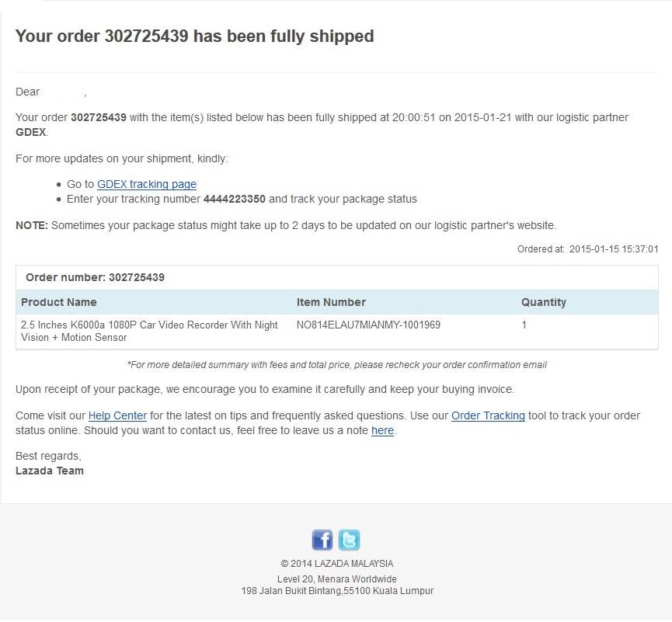672x622 pixels.
Task: Click the Lazada Team signature
Action: pyautogui.click(x=50, y=471)
